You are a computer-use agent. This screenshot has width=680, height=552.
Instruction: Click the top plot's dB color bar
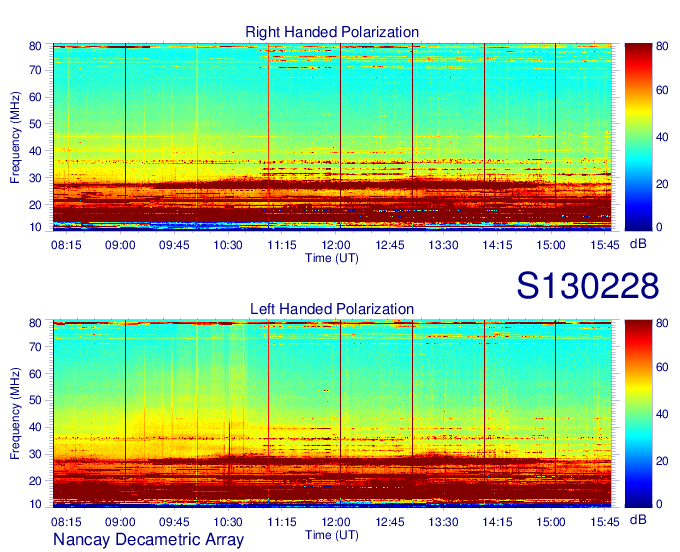click(638, 137)
